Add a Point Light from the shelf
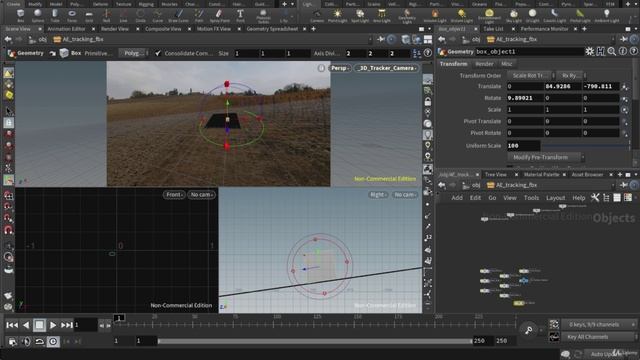Viewport: 640px width, 360px height. [x=338, y=16]
